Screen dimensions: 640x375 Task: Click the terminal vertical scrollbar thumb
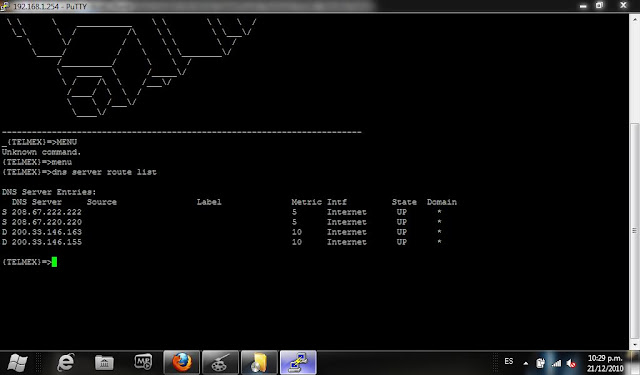point(634,231)
